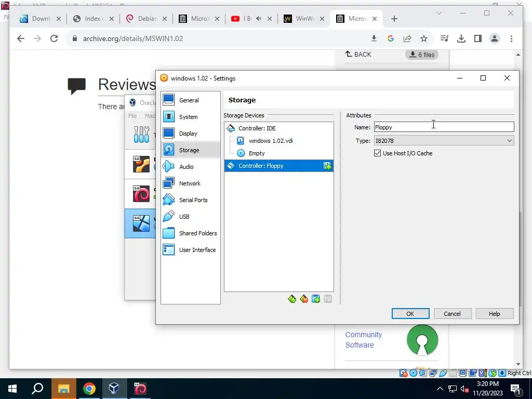532x399 pixels.
Task: Show hidden system tray icons
Action: point(440,389)
